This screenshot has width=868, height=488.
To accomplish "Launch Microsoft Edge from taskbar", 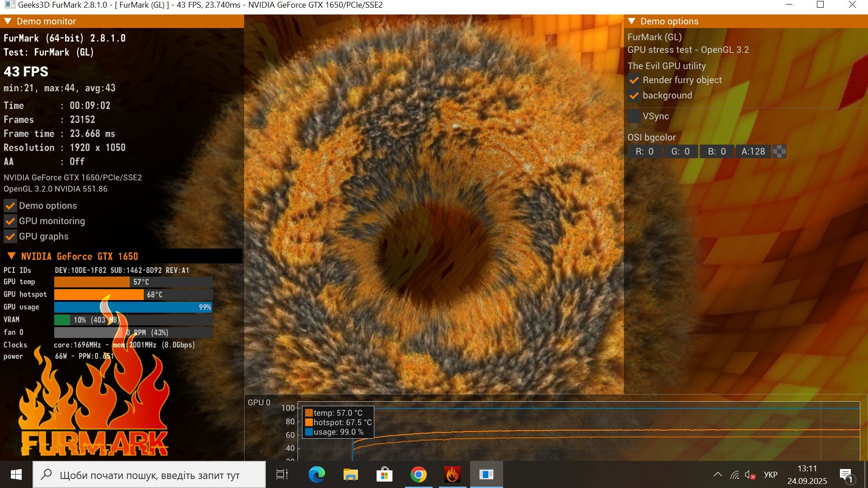I will point(316,474).
